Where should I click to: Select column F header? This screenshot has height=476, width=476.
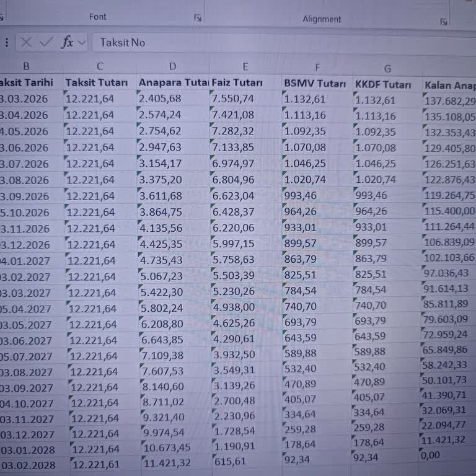point(317,68)
